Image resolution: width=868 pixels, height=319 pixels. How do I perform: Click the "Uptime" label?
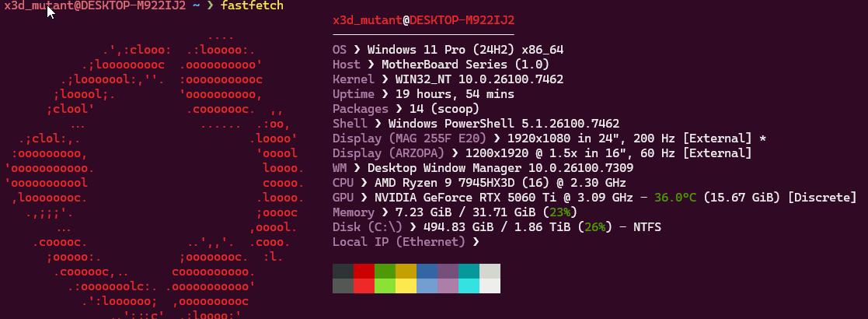pos(353,94)
